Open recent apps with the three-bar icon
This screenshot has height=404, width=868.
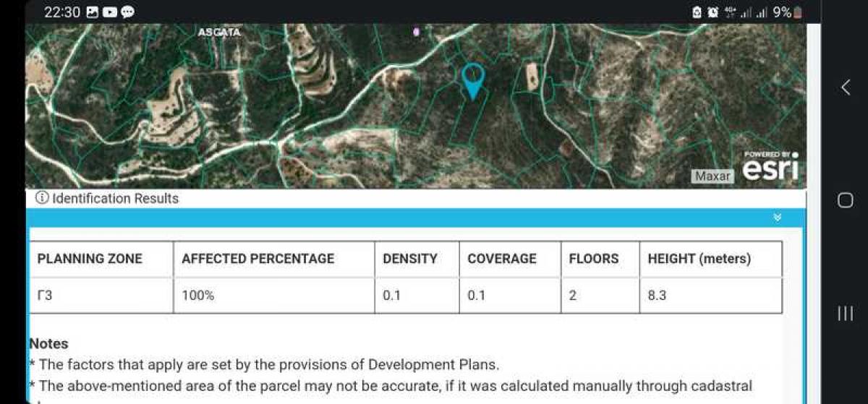[845, 313]
